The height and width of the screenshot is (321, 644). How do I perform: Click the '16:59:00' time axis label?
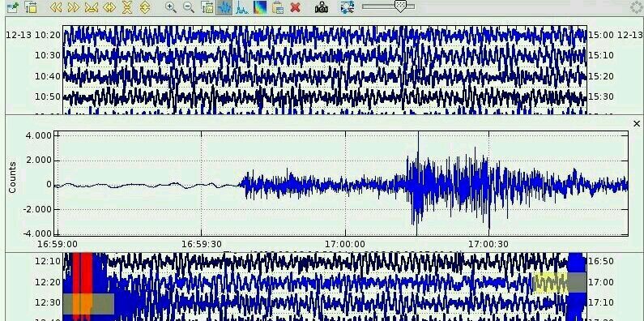[x=57, y=244]
